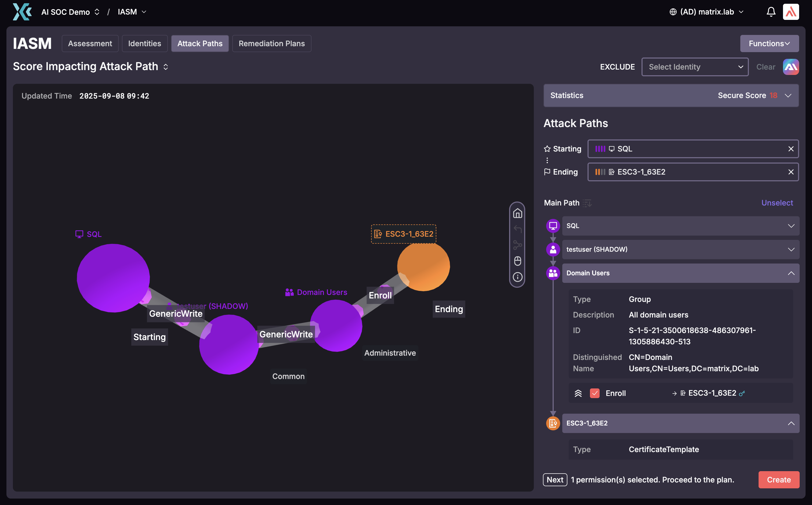This screenshot has width=812, height=505.
Task: Open the Assessment tab
Action: click(90, 44)
